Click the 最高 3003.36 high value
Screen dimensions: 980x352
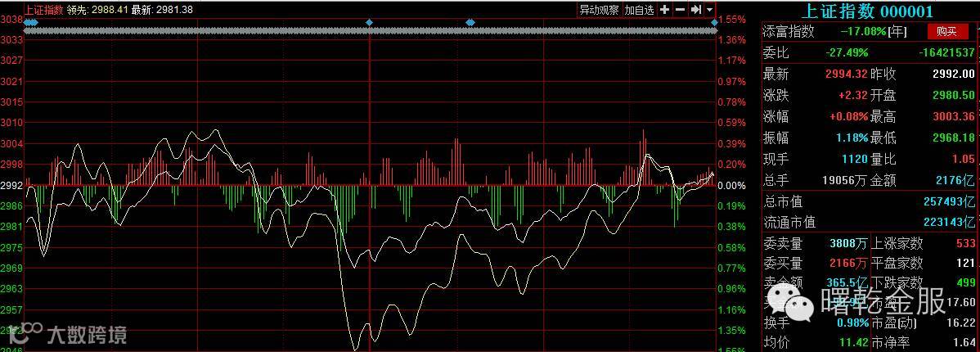pos(954,117)
